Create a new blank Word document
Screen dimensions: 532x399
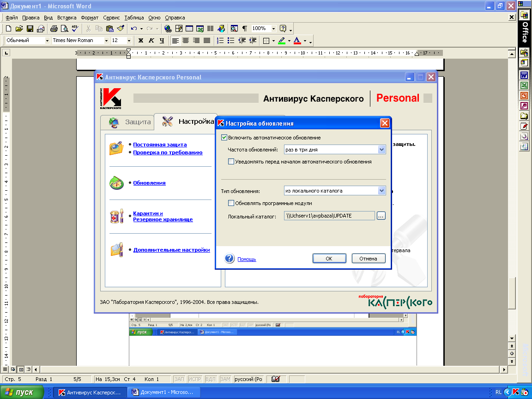click(9, 29)
